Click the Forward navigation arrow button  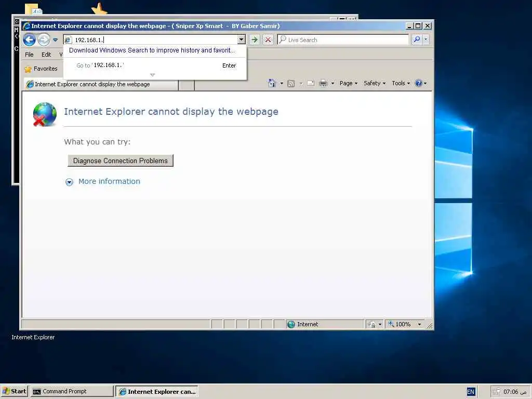pos(44,40)
